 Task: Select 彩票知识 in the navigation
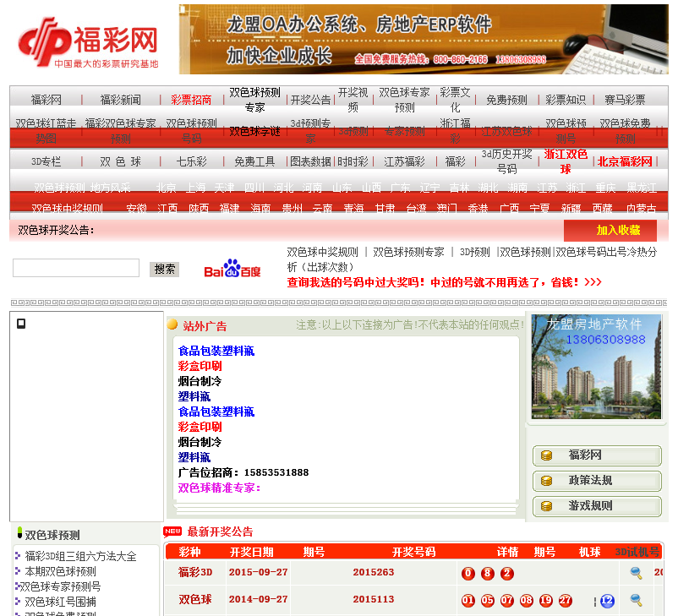coord(566,100)
